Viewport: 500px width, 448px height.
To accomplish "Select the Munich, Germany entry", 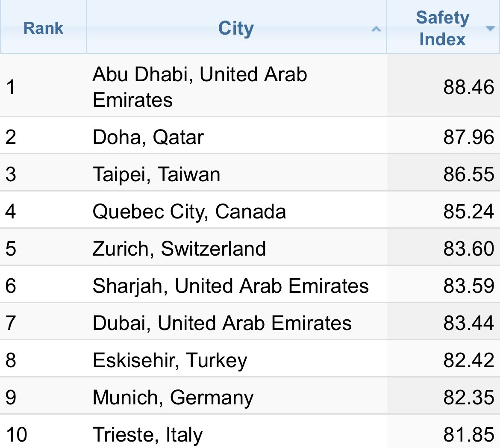I will click(173, 398).
